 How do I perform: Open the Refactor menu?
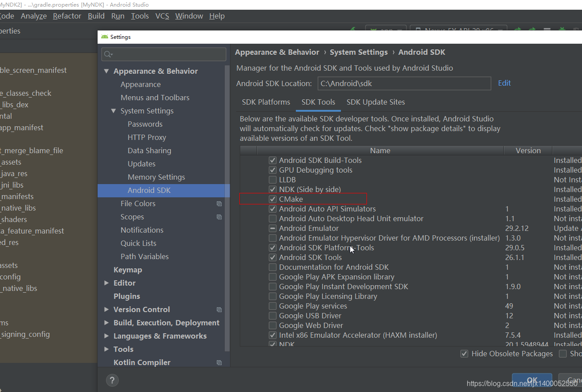pyautogui.click(x=67, y=16)
